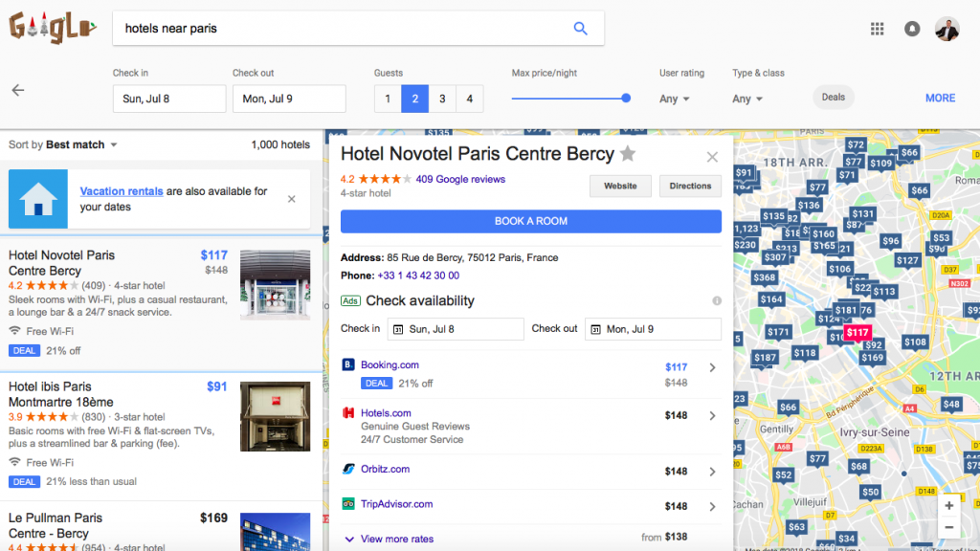The image size is (980, 551).
Task: Open the Type & class dropdown
Action: 747,99
